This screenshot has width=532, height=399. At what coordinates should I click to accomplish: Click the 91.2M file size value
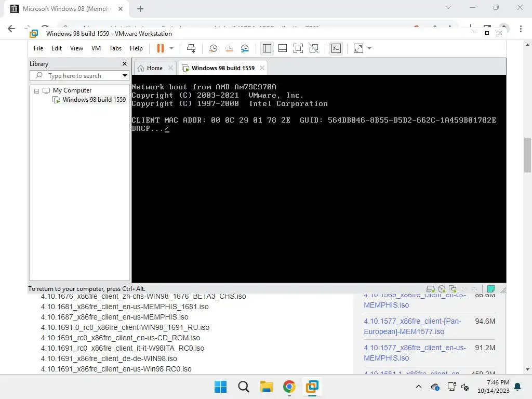coord(485,348)
